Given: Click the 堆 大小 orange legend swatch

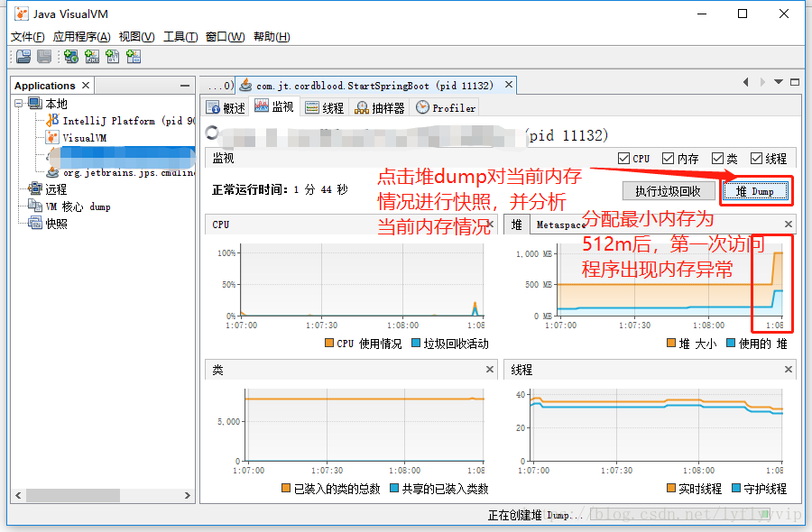Looking at the screenshot, I should pos(671,343).
